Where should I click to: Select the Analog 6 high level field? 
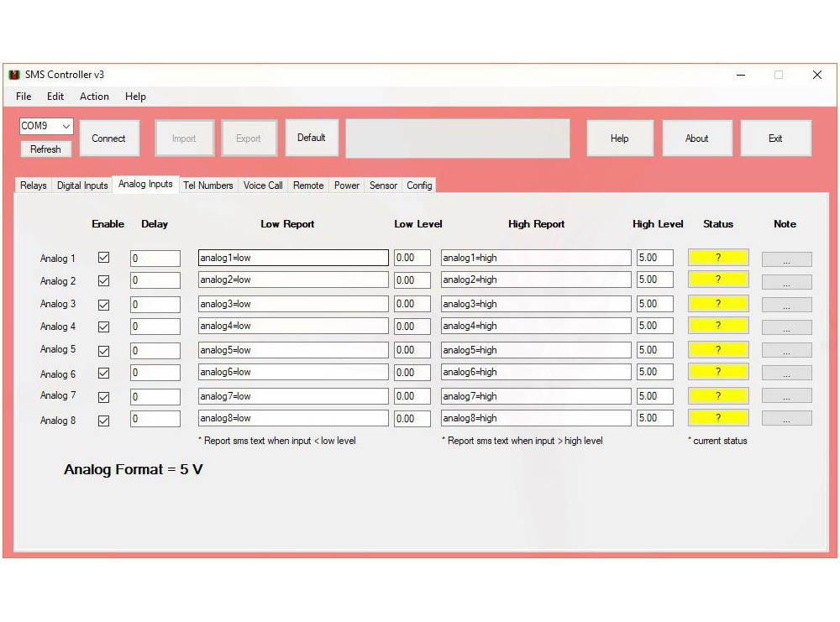(654, 372)
